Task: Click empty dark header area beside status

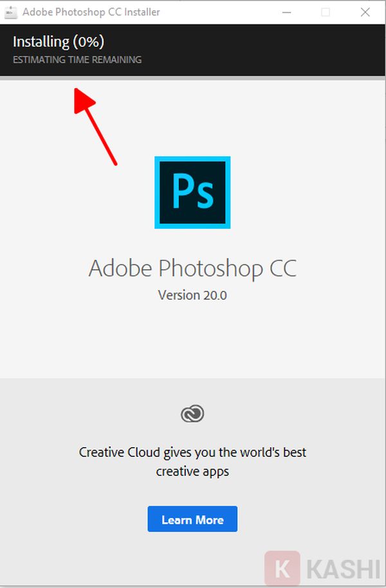Action: (x=270, y=50)
